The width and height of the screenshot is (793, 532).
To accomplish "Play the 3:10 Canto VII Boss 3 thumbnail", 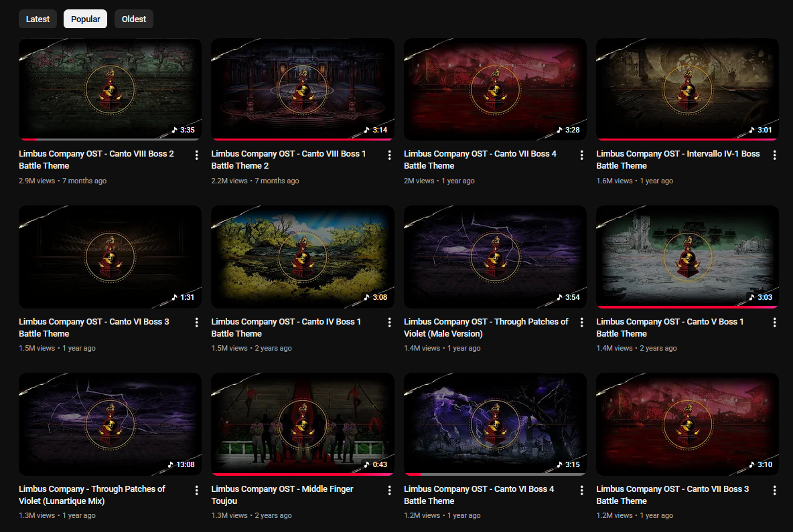I will tap(687, 424).
